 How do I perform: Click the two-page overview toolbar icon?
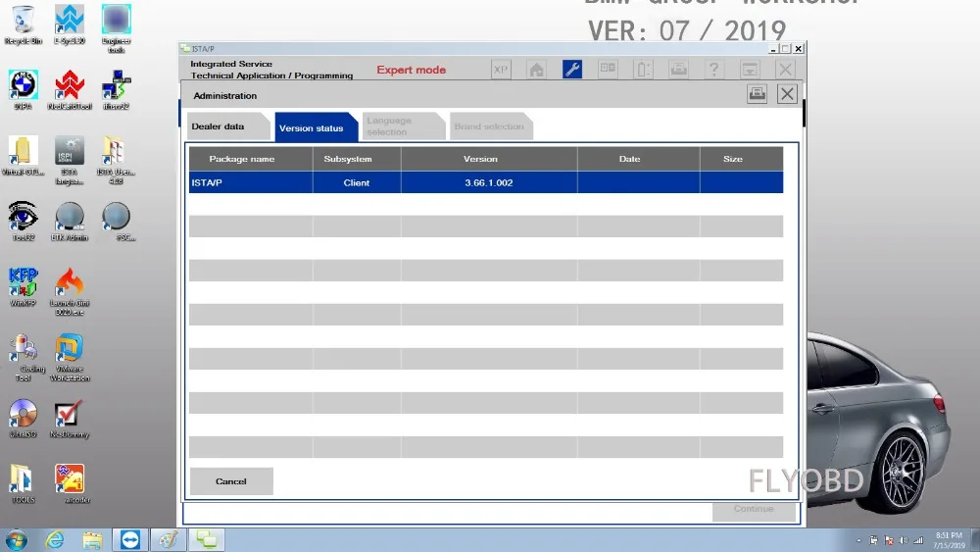608,70
